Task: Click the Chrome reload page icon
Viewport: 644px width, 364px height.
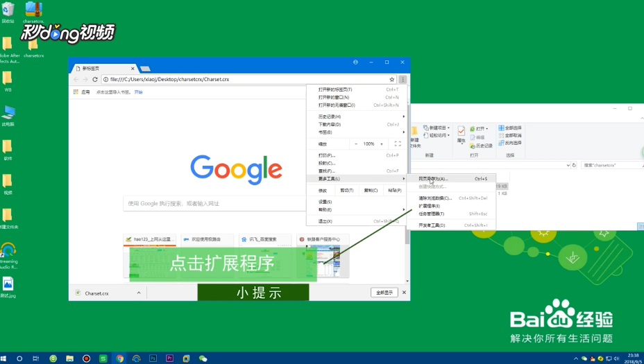Action: pos(95,79)
